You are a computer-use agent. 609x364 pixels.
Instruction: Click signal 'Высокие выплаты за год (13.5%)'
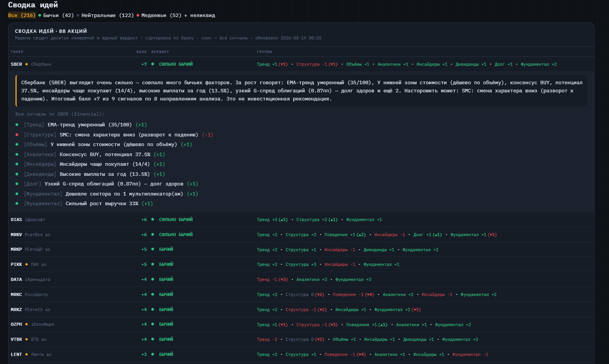[x=104, y=174]
